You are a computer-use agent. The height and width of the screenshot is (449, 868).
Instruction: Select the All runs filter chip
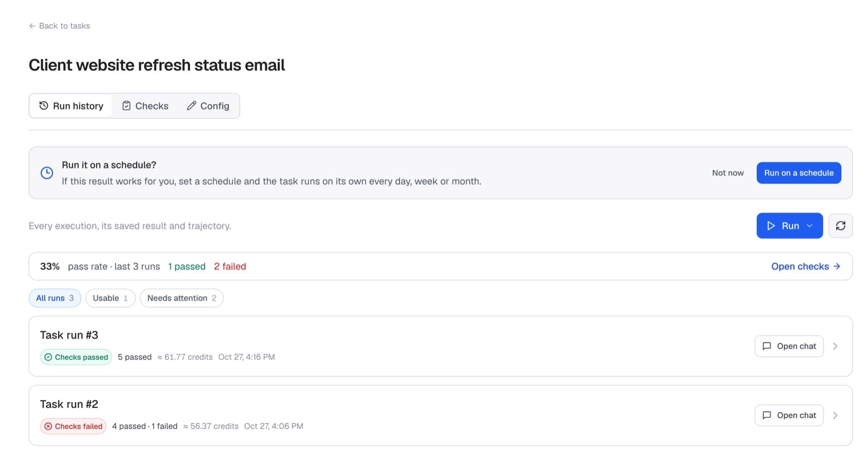55,298
